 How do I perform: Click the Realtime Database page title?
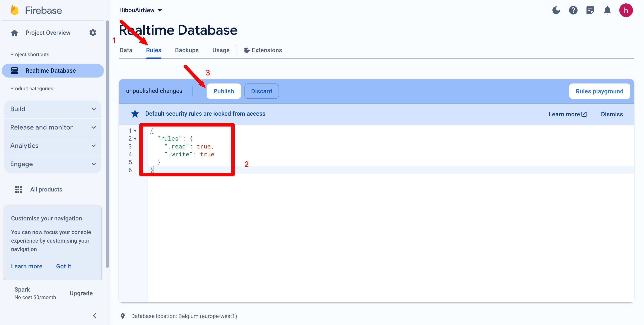click(x=178, y=30)
